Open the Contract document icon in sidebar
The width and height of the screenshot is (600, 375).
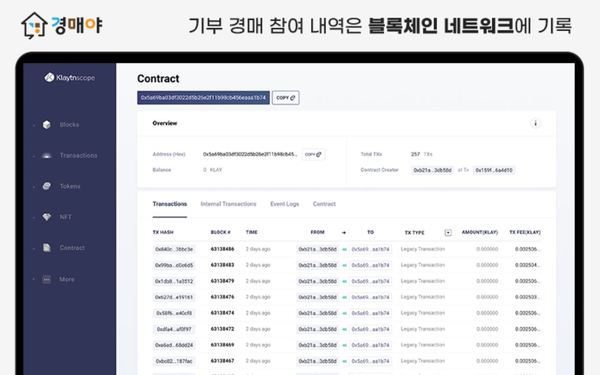(x=47, y=248)
